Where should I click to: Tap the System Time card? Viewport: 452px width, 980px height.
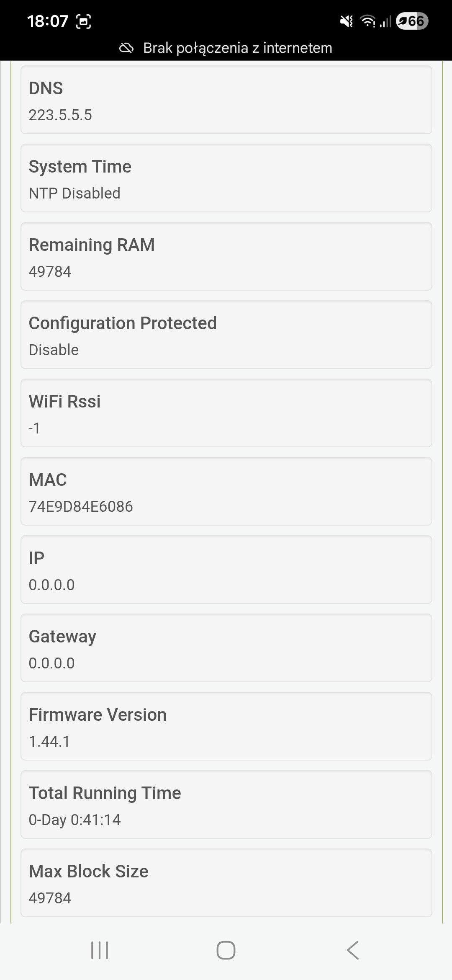(226, 178)
